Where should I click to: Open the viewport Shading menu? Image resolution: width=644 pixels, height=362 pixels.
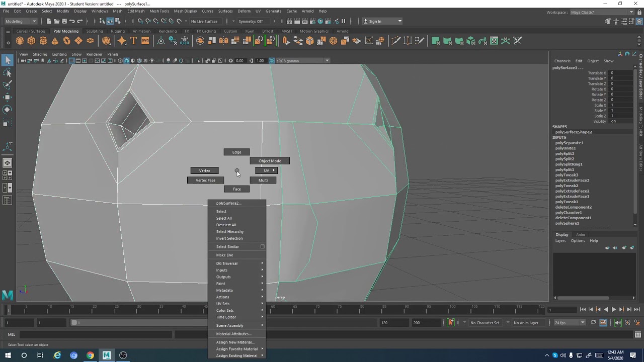[x=40, y=54]
